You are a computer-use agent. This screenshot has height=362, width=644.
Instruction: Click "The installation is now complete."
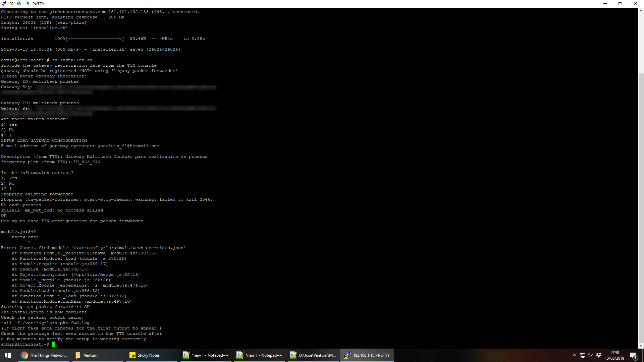point(45,312)
